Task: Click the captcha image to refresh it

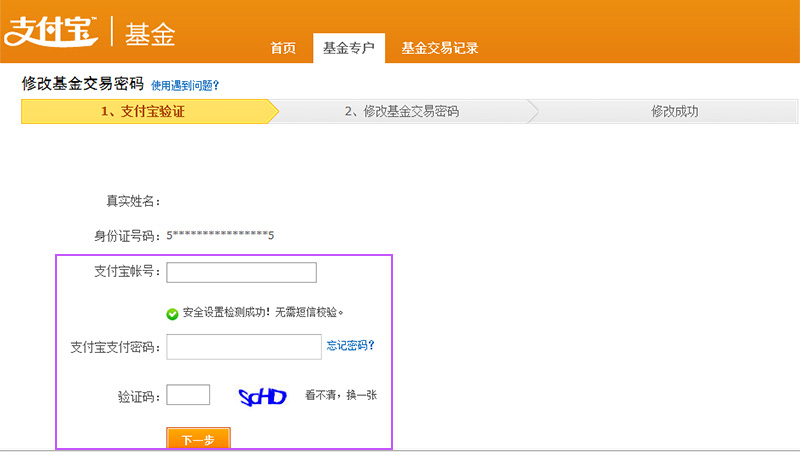Action: click(x=262, y=396)
